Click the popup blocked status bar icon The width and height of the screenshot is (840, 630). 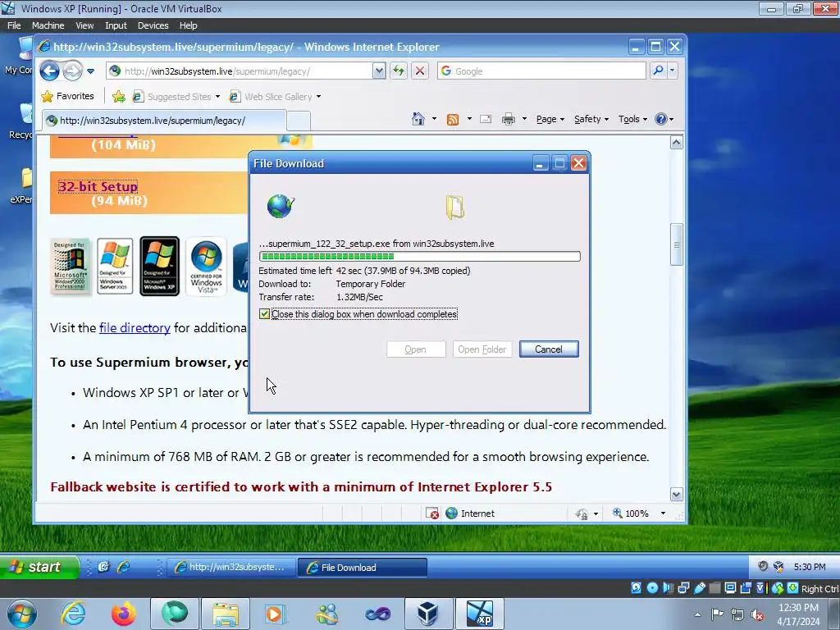point(432,514)
